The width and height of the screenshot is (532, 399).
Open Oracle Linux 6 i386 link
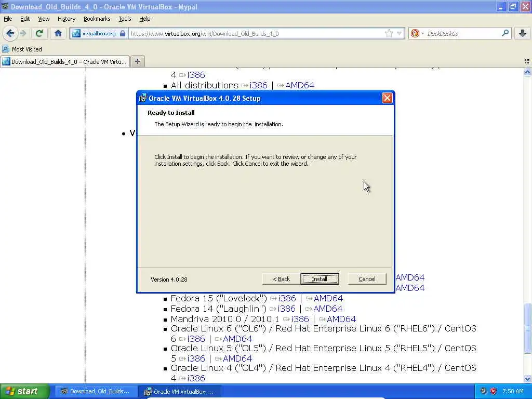tap(196, 339)
